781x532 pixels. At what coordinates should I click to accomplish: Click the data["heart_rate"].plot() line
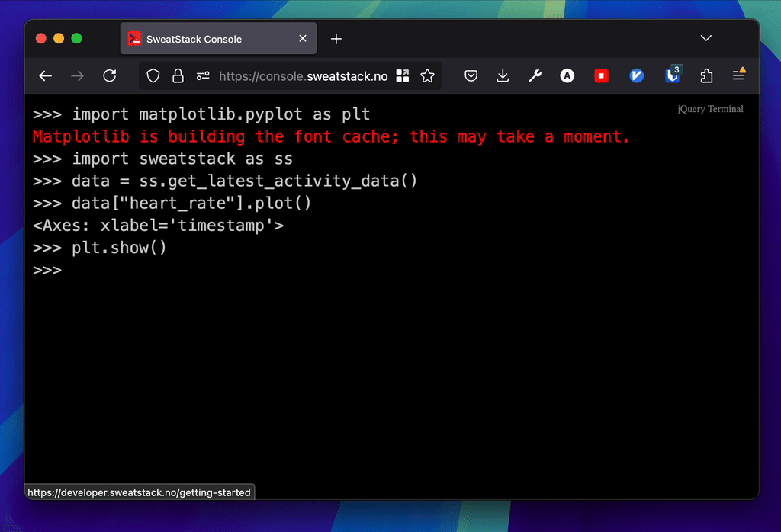tap(172, 203)
